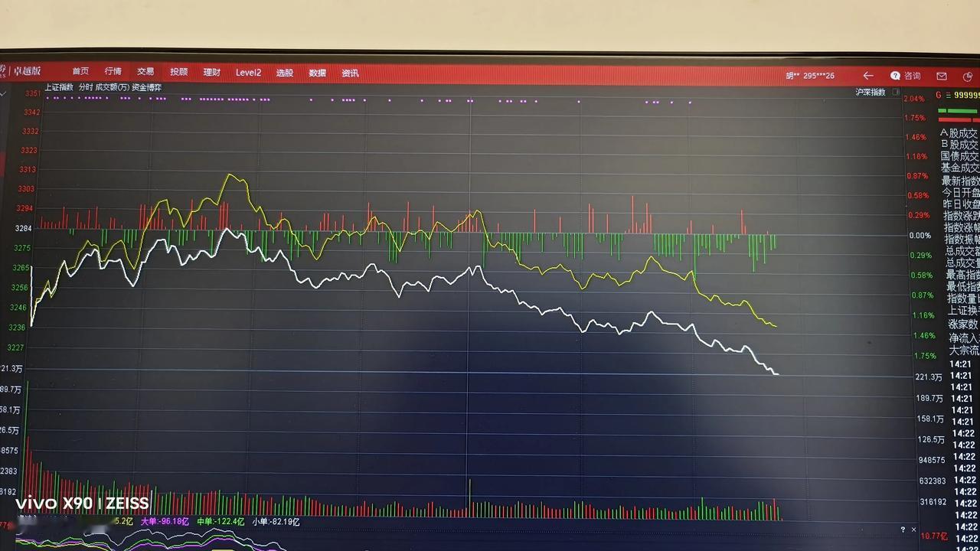This screenshot has height=551, width=980.
Task: Select the 成交额(万) indicator
Action: point(113,87)
